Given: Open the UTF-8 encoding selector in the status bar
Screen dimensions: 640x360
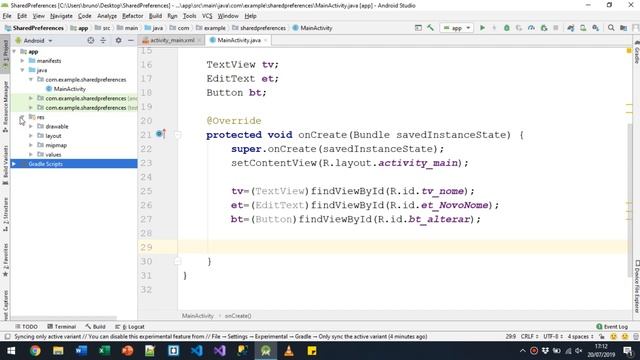Looking at the screenshot, I should pos(553,337).
